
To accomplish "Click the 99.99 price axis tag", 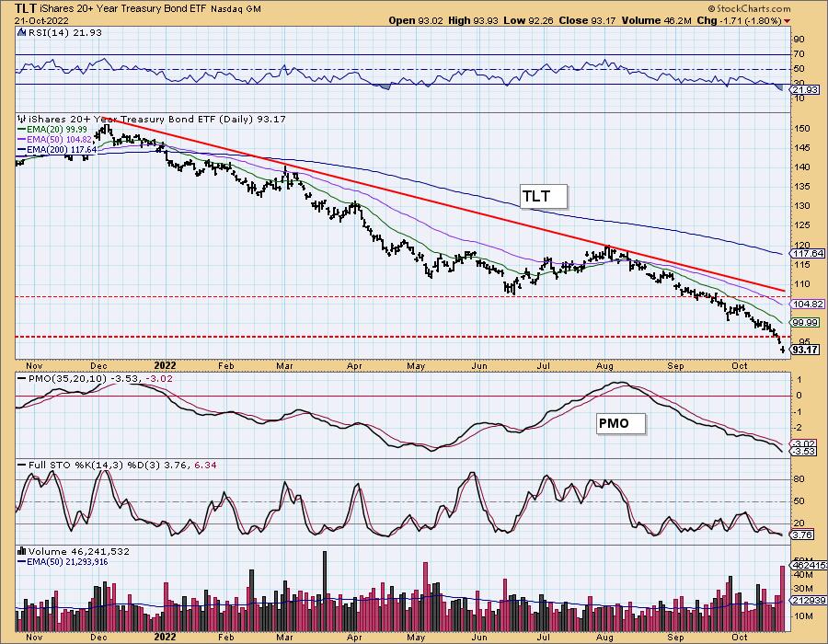I will point(805,323).
